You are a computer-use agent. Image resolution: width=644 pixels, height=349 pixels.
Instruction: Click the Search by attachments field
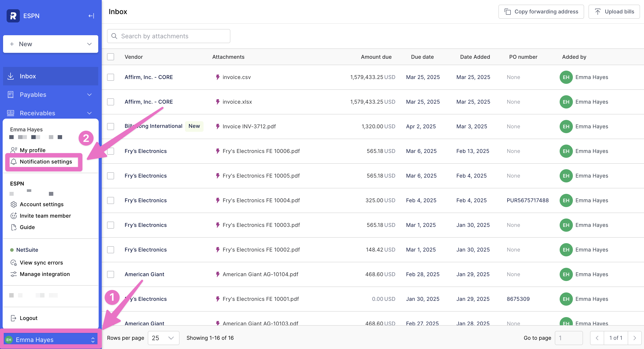click(168, 36)
